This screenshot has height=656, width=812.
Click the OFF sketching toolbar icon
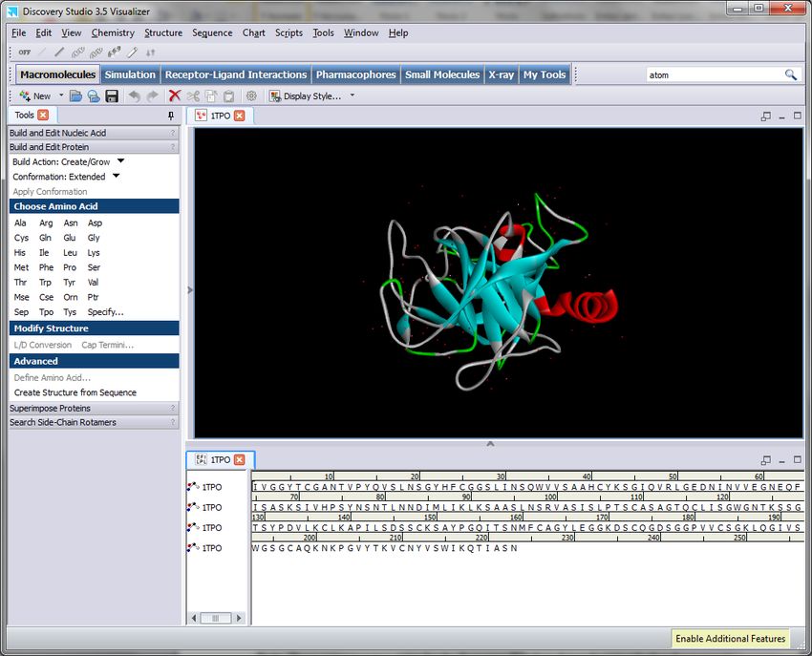(24, 53)
